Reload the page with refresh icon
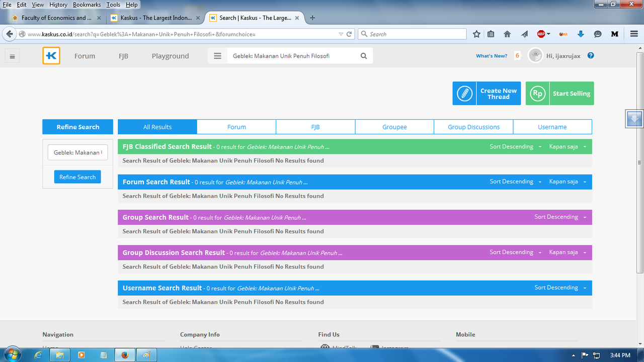 (350, 34)
